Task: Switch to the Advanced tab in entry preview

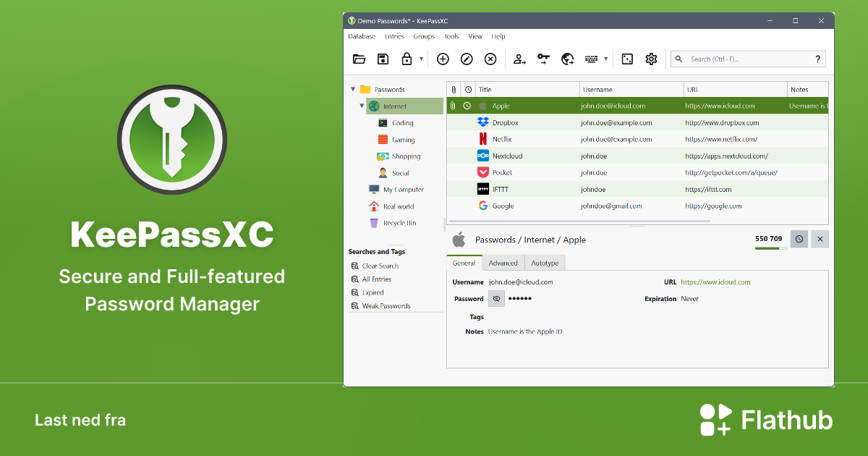Action: 503,263
